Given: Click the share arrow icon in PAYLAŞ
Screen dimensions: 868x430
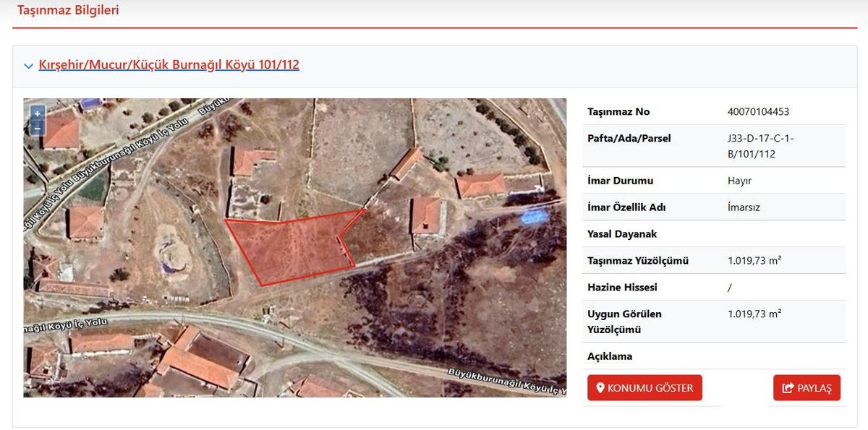Looking at the screenshot, I should coord(788,389).
